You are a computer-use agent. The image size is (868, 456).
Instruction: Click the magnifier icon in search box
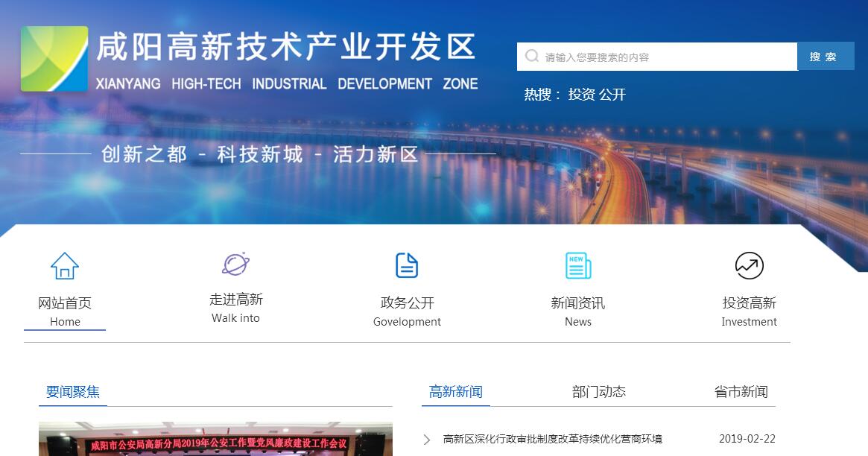(532, 57)
